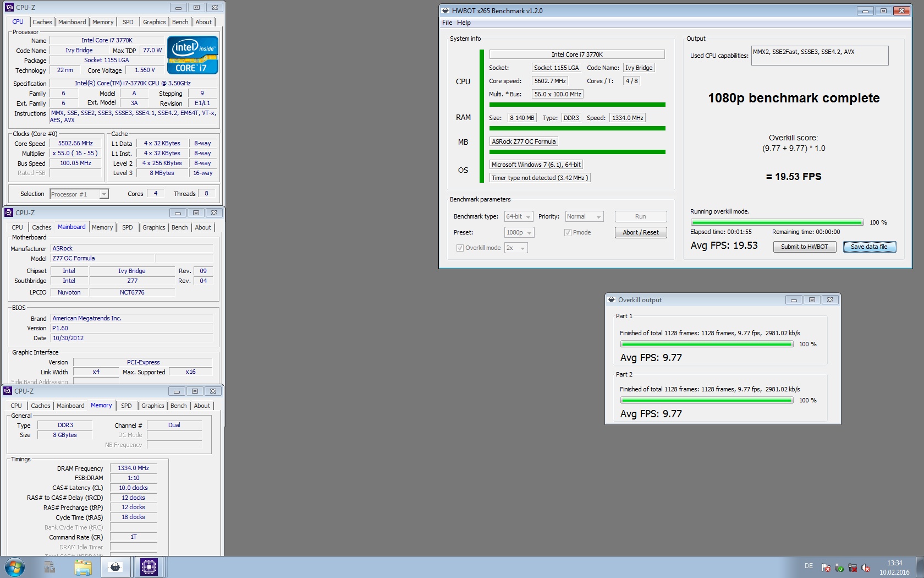This screenshot has height=578, width=924.
Task: Click the Core Voltage 1.560 V value
Action: coord(145,70)
